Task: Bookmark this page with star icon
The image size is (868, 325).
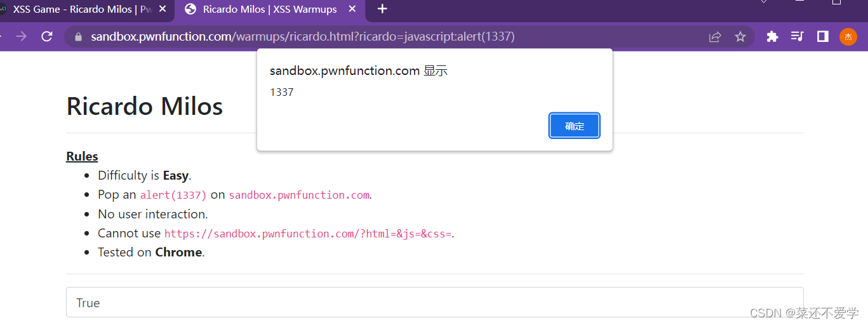Action: [x=740, y=37]
